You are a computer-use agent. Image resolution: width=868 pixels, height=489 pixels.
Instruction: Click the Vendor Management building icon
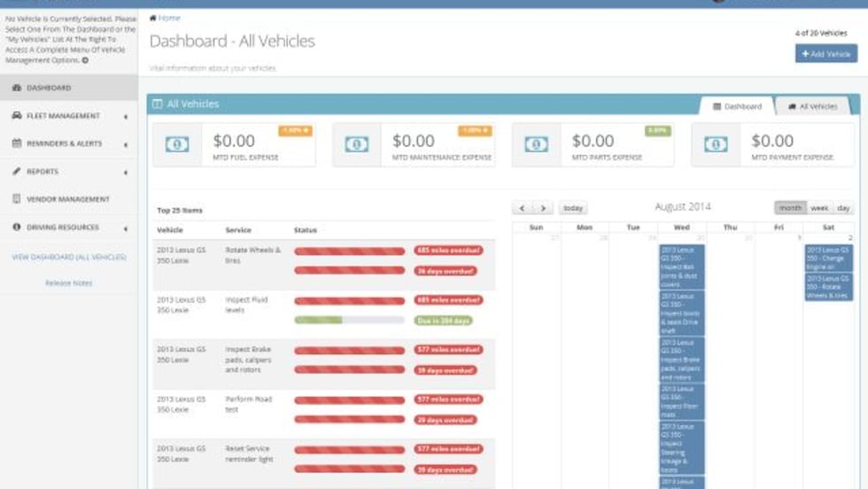click(x=17, y=199)
